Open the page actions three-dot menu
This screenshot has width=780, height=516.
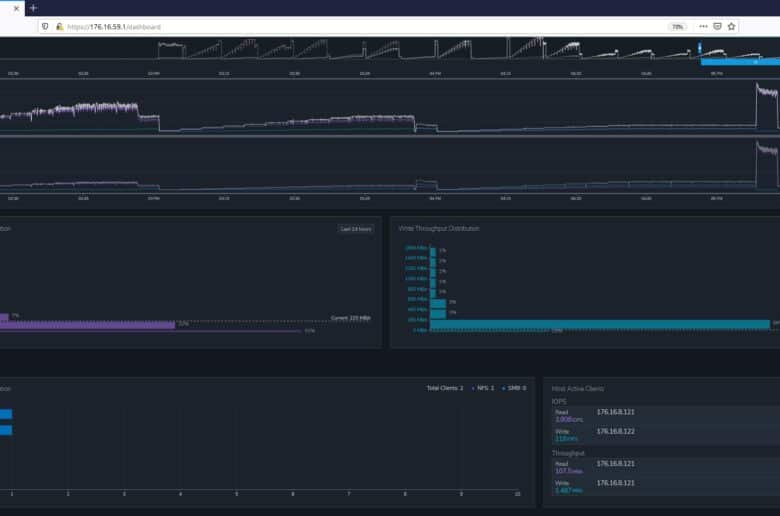pos(703,26)
